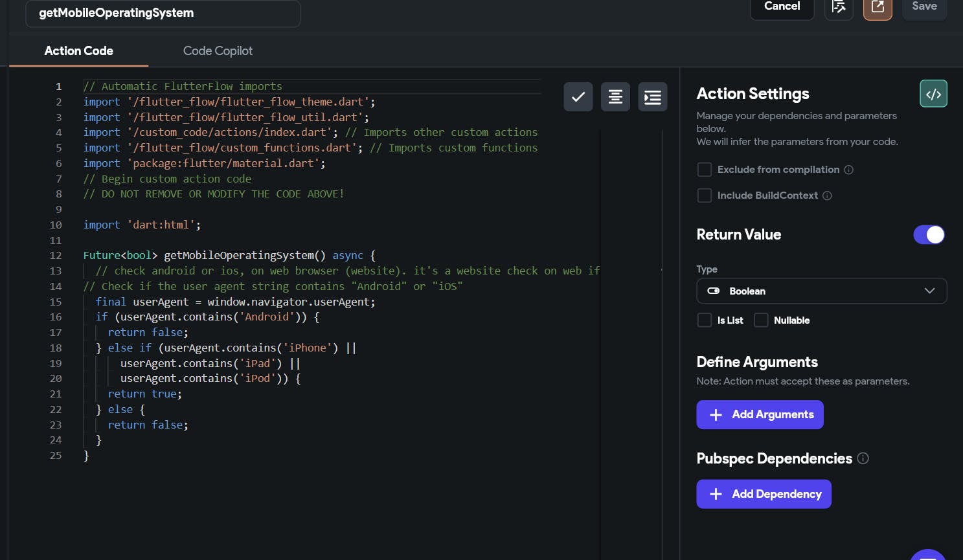Viewport: 963px width, 560px height.
Task: Click the indent lines icon in editor
Action: pyautogui.click(x=652, y=97)
